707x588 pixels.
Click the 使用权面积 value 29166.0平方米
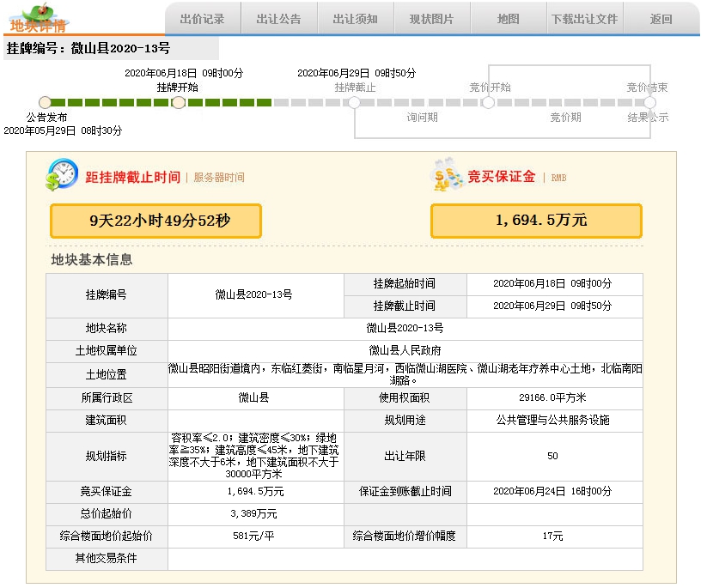click(x=552, y=397)
